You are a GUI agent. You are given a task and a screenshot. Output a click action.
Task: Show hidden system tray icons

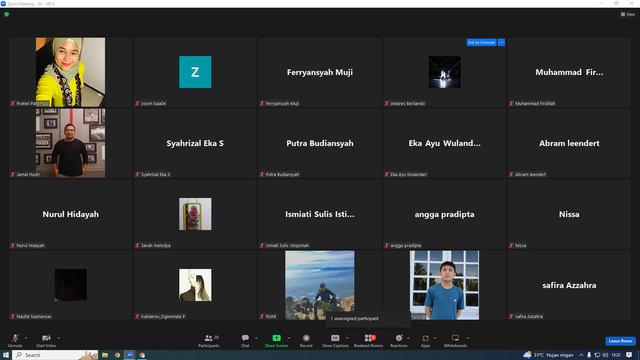[x=581, y=355]
